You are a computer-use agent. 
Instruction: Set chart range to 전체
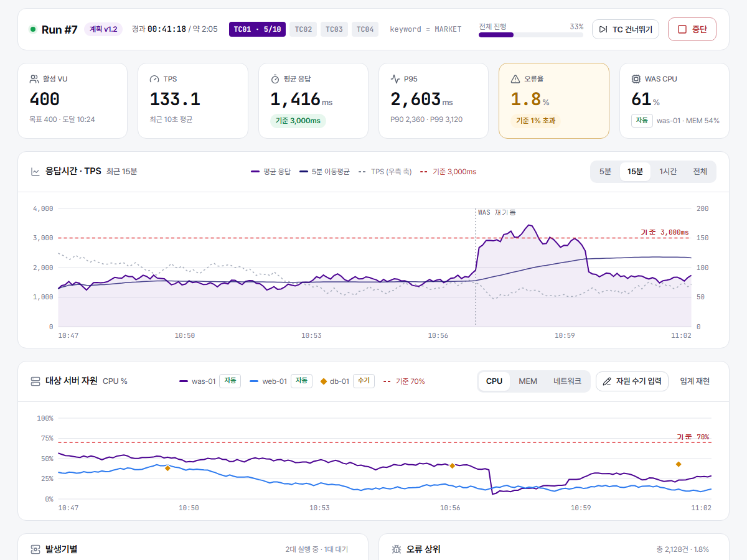(x=700, y=171)
